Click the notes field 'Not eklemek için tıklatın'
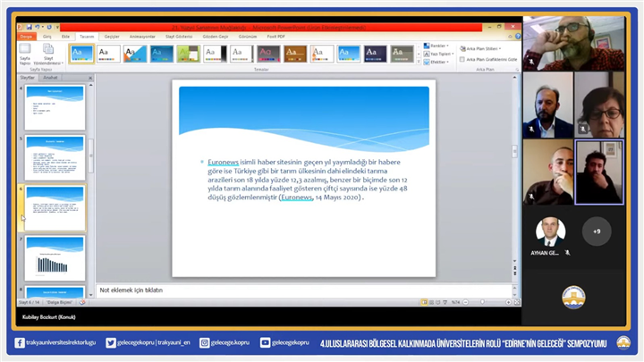This screenshot has height=362, width=644. [x=304, y=290]
